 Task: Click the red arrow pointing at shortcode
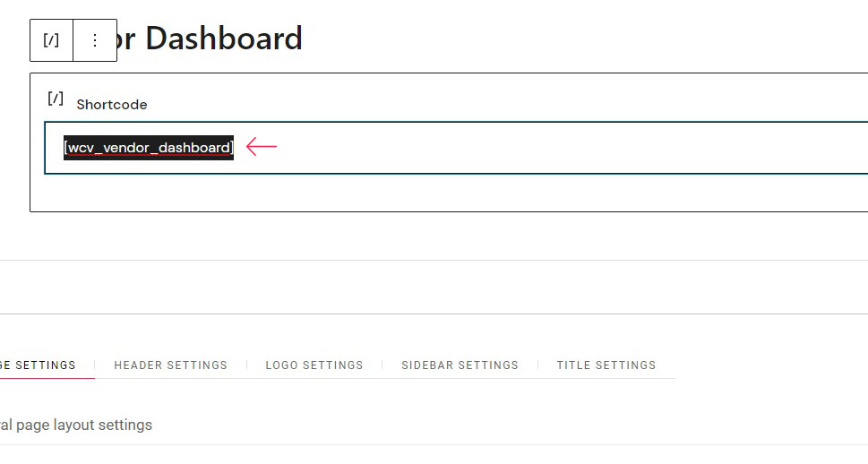(x=262, y=147)
